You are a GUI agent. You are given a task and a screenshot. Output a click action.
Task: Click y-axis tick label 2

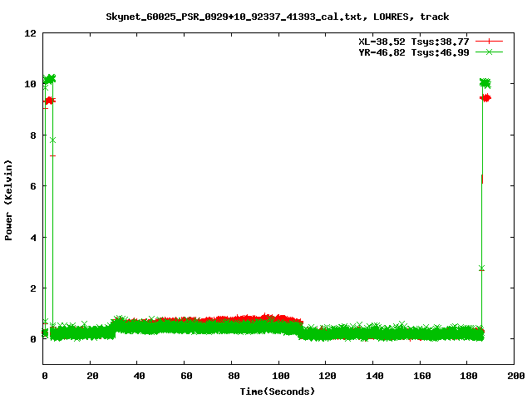[33, 288]
